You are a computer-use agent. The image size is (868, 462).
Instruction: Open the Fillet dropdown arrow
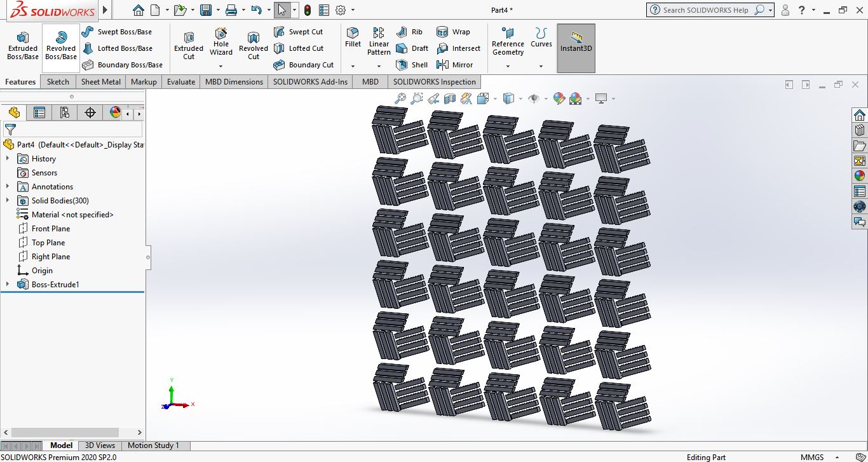[353, 66]
